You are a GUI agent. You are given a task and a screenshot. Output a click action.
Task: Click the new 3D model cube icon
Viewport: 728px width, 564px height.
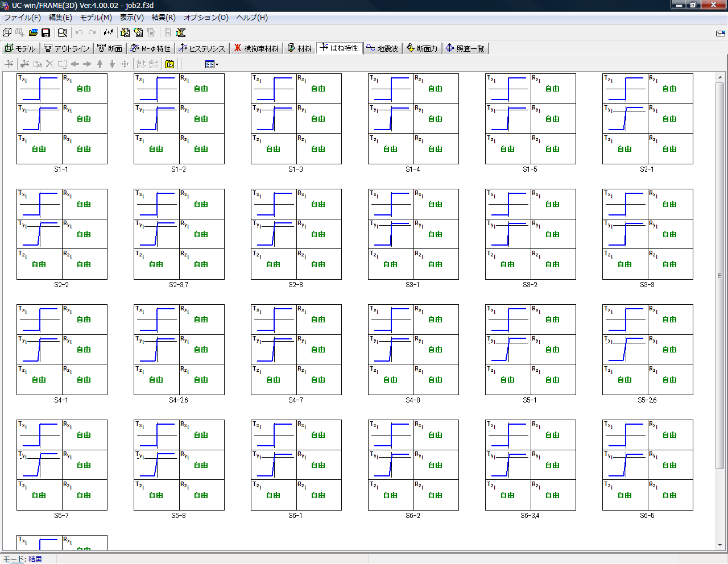[7, 32]
